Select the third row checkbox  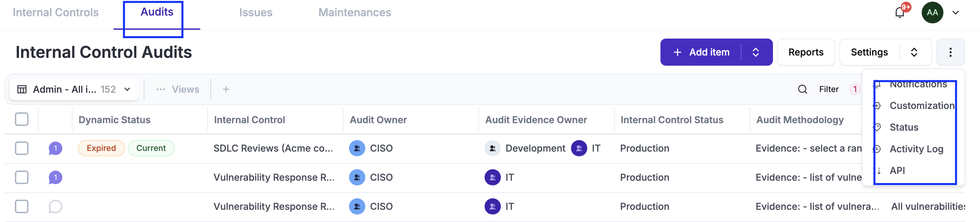(x=22, y=206)
